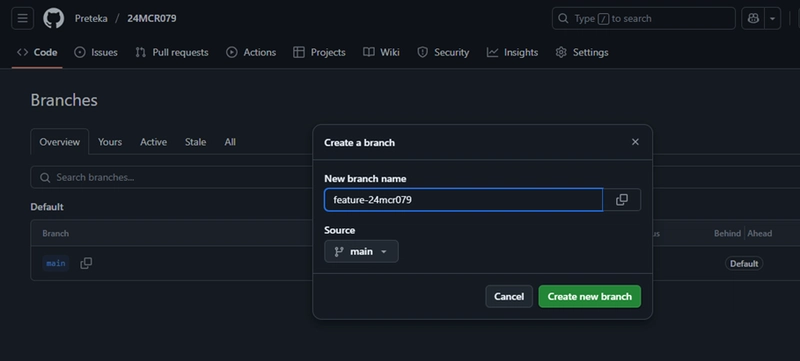Open the Preteka owner link
The height and width of the screenshot is (361, 800).
91,18
